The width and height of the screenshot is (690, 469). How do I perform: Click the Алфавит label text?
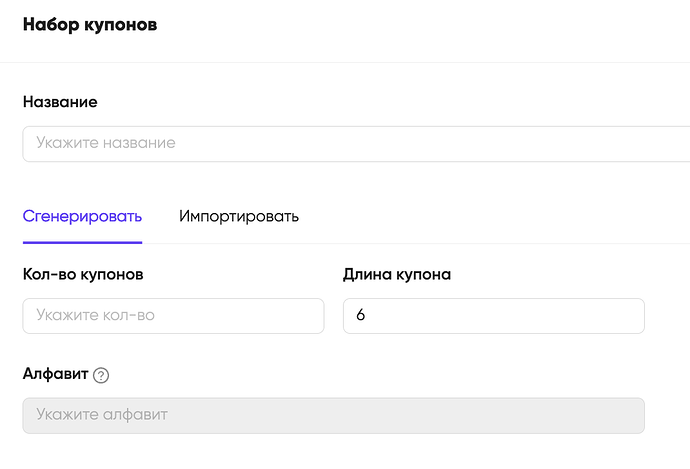tap(55, 374)
